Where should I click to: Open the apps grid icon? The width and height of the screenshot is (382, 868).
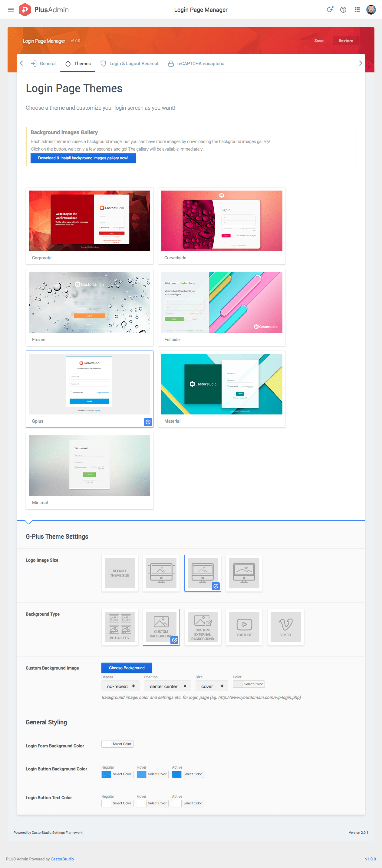357,10
